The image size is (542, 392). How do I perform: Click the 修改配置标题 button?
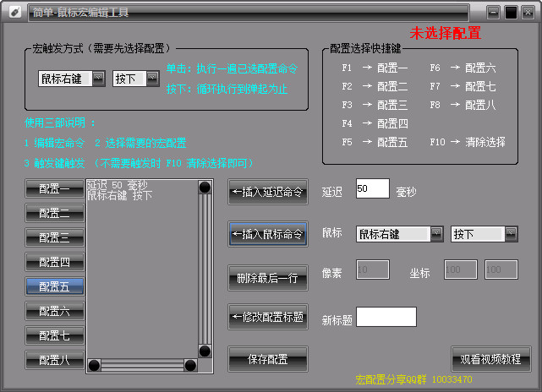pos(268,317)
